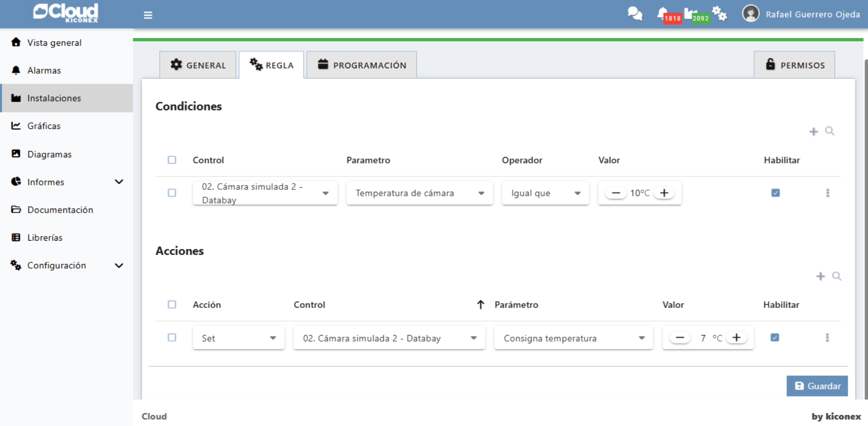Screen dimensions: 868x426
Task: Check the Set action row checkbox
Action: 172,338
